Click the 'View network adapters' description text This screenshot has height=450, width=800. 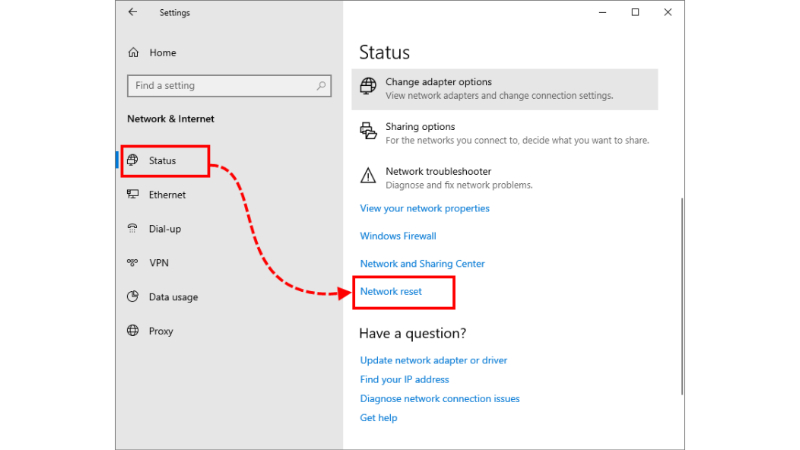tap(499, 95)
